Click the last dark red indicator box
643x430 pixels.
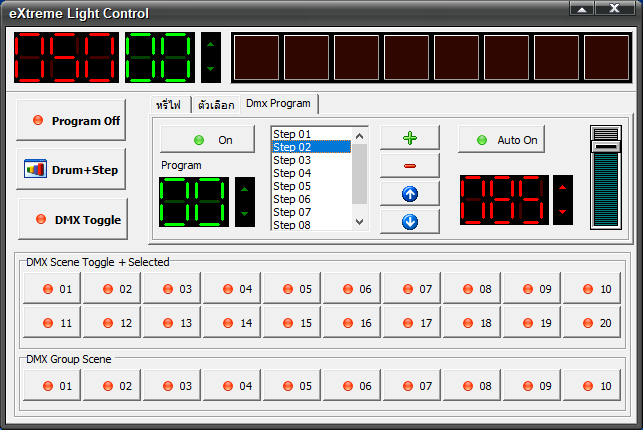tap(607, 57)
